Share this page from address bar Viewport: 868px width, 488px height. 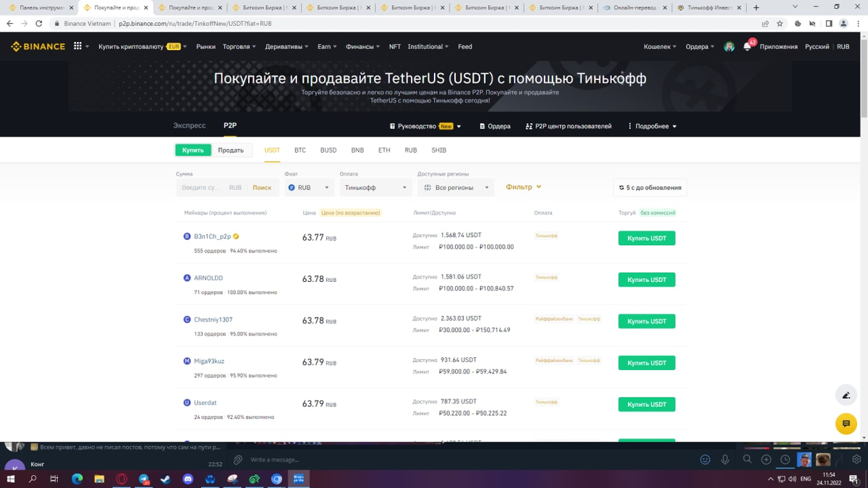tap(765, 23)
